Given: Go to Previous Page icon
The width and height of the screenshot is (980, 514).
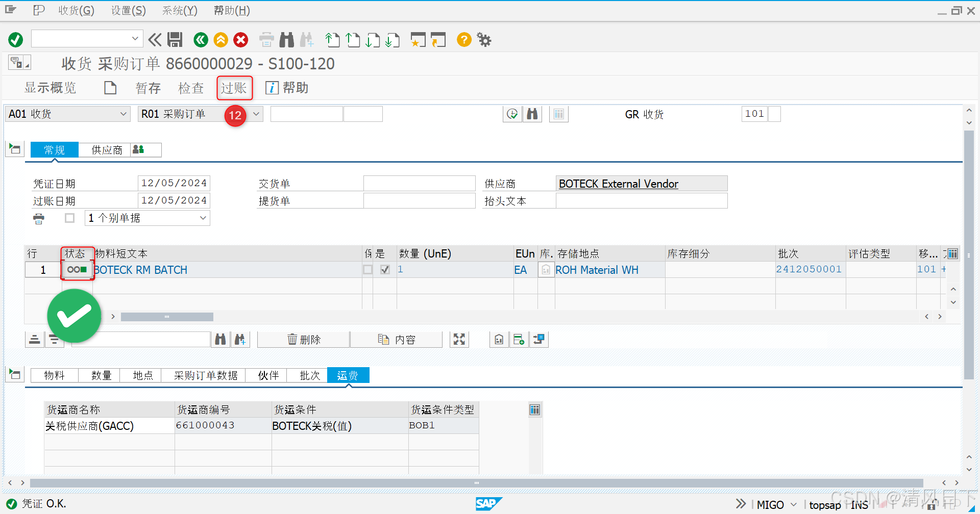Looking at the screenshot, I should (x=353, y=40).
